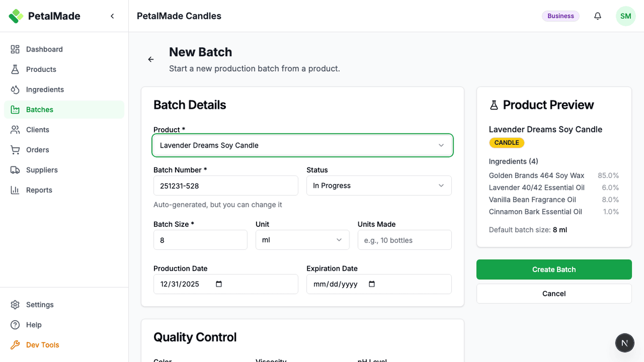Click the back arrow on New Batch

(x=151, y=60)
